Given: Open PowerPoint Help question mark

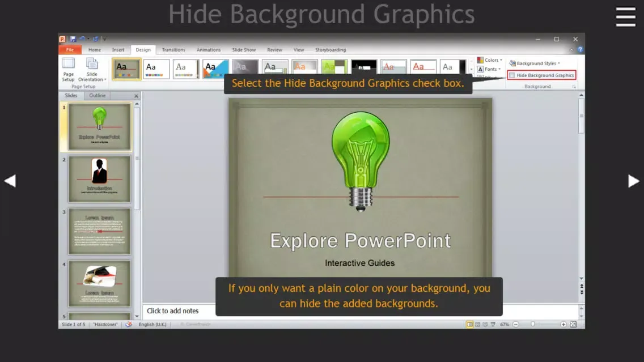Looking at the screenshot, I should click(x=580, y=50).
